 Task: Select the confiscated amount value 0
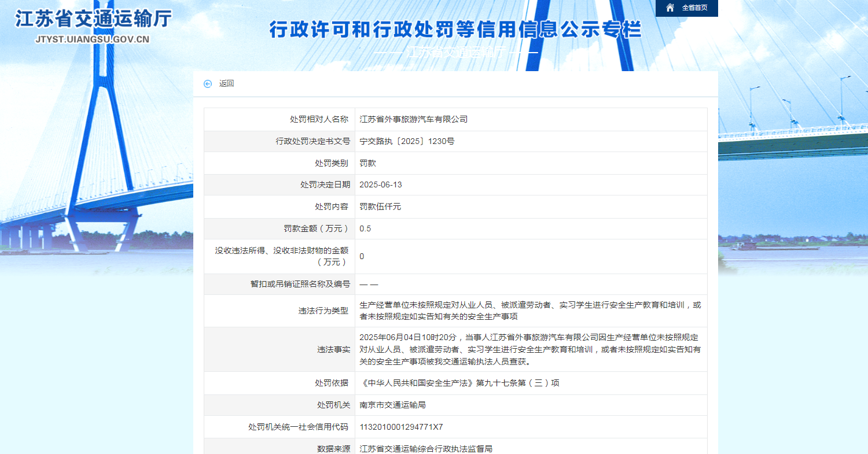[x=362, y=257]
